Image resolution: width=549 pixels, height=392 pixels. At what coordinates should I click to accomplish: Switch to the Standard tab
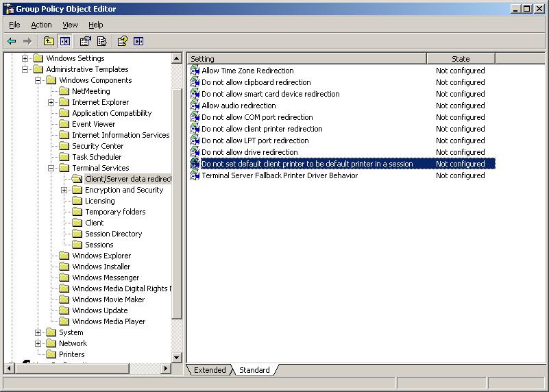[x=254, y=370]
